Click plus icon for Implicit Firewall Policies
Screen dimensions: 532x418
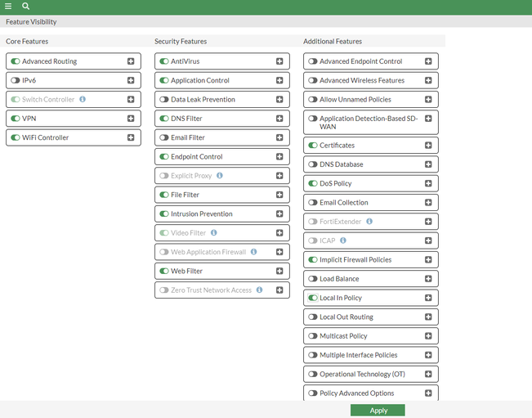[428, 259]
